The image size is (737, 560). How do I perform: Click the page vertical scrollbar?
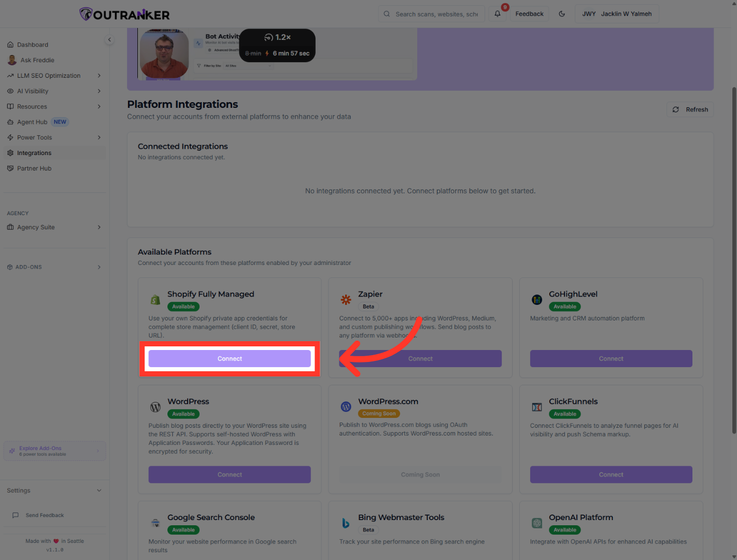tap(734, 259)
